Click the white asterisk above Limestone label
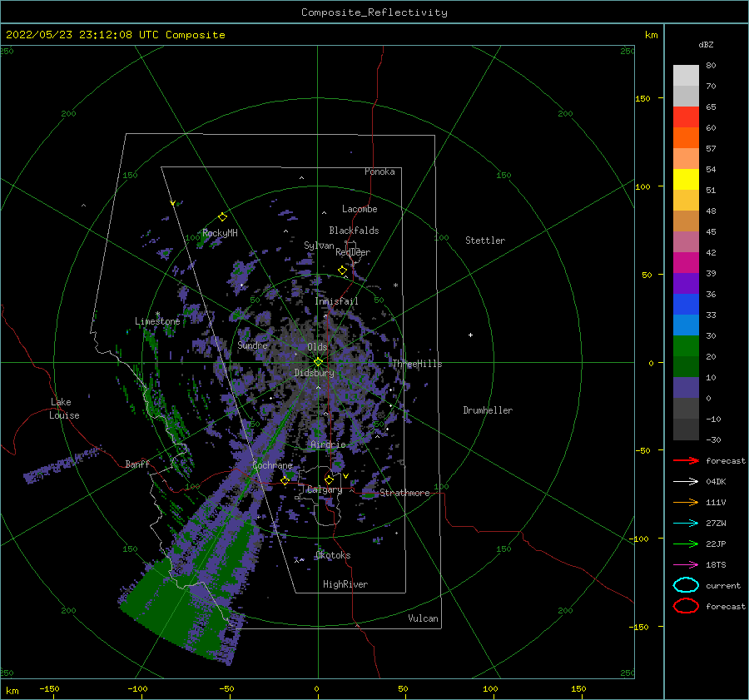This screenshot has height=700, width=749. coord(157,314)
